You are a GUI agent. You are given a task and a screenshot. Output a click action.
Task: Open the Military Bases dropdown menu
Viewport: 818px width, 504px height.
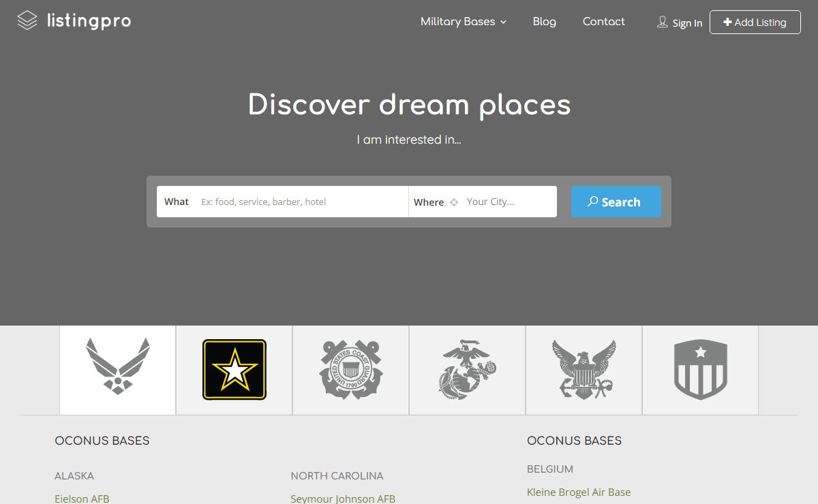(x=464, y=22)
